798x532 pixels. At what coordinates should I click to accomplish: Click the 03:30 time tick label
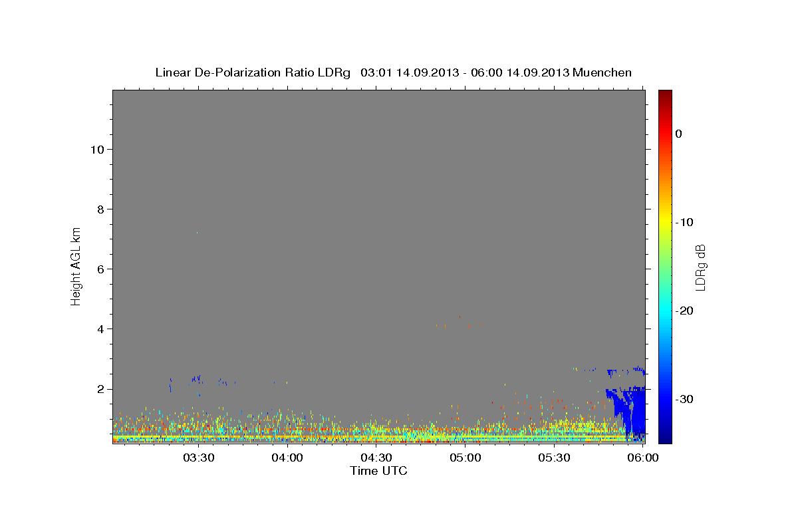tap(199, 458)
